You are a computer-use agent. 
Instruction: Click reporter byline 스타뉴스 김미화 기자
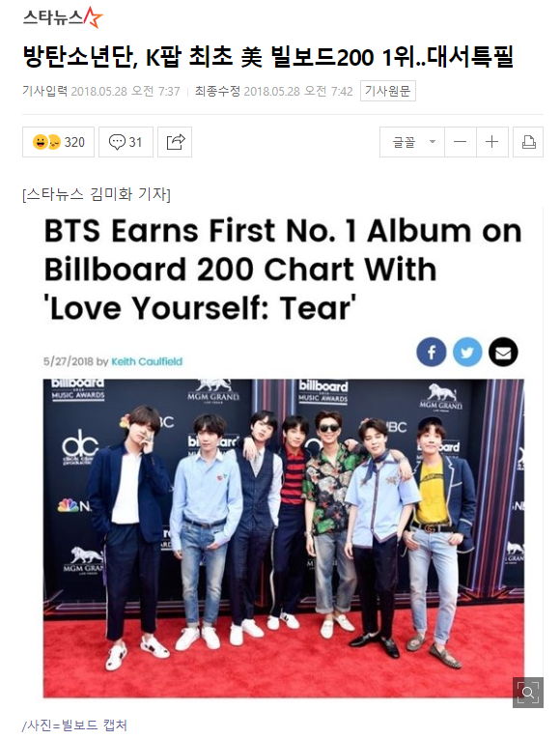pyautogui.click(x=97, y=194)
